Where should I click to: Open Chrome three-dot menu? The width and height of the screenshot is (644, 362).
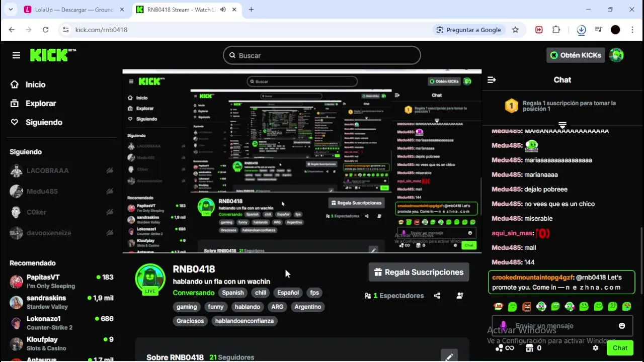(632, 30)
